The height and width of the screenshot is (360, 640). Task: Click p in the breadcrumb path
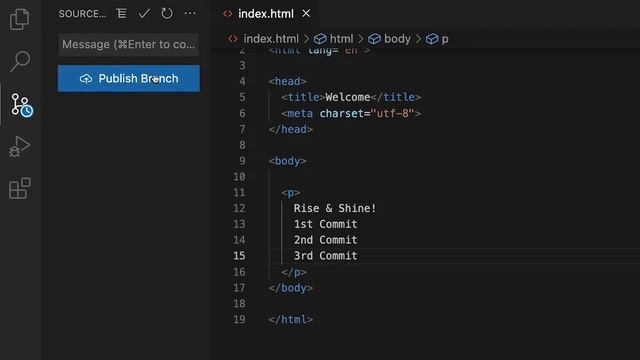445,39
